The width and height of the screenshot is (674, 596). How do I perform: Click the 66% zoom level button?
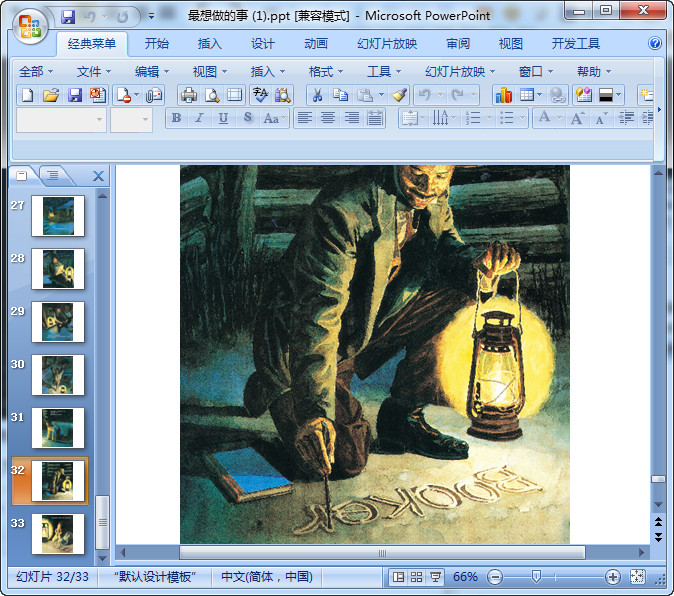point(465,577)
